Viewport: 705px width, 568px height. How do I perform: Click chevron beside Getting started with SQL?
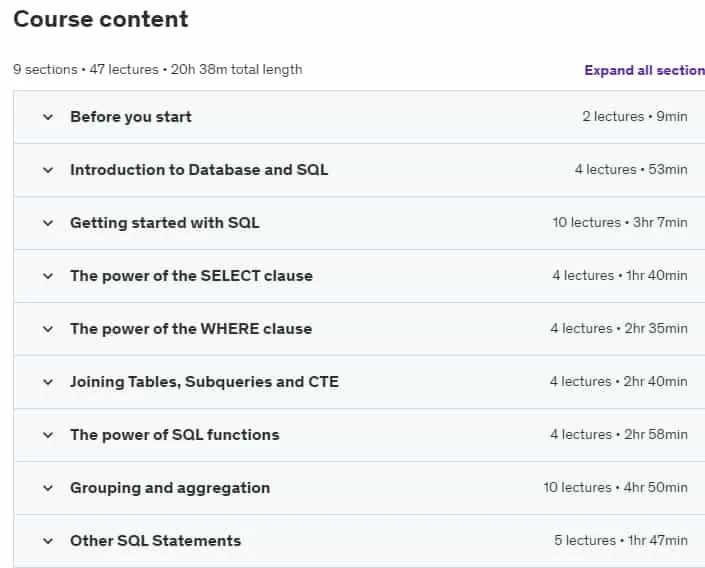click(x=48, y=224)
